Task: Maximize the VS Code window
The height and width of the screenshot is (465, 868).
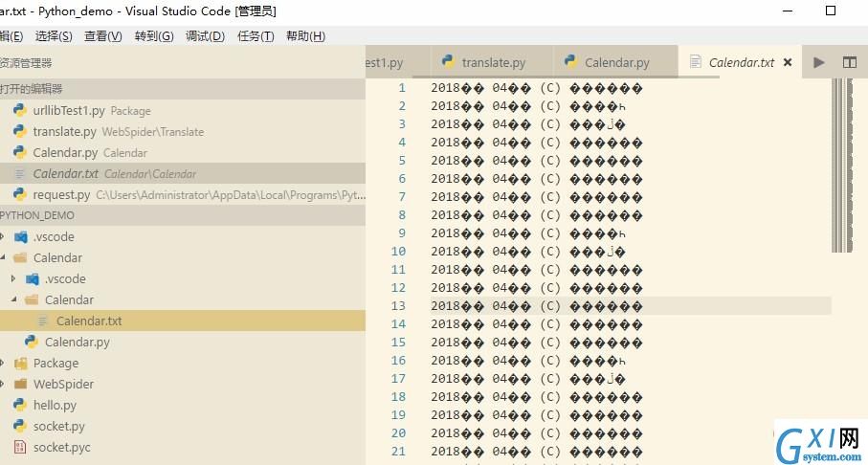Action: coord(831,11)
